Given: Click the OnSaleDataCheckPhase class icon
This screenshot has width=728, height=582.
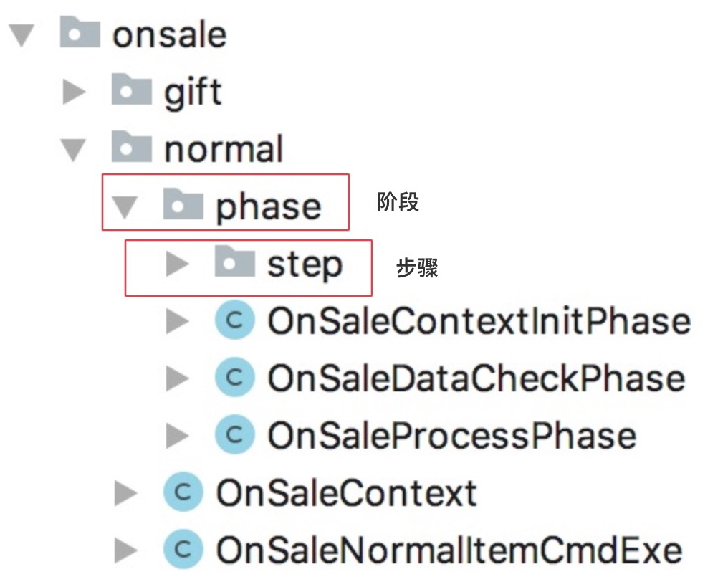Looking at the screenshot, I should 235,377.
